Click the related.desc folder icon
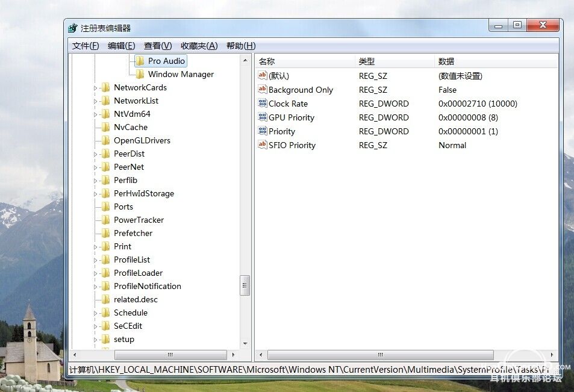This screenshot has height=392, width=574. (x=106, y=299)
